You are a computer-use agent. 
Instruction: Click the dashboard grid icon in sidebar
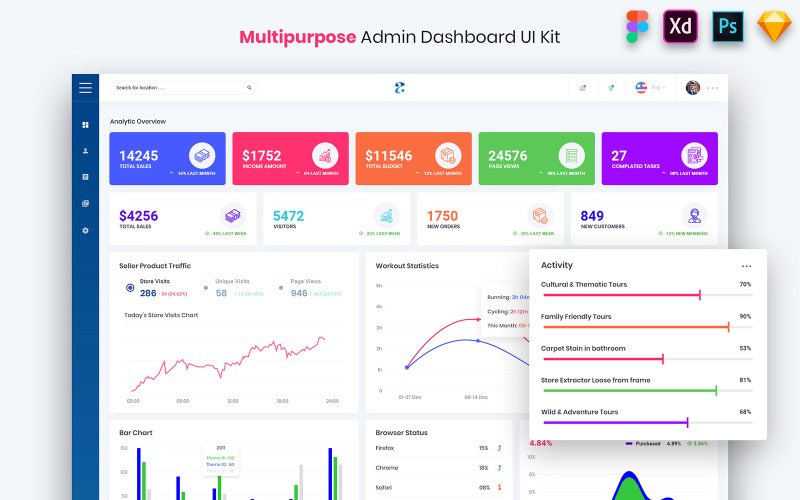pos(85,125)
